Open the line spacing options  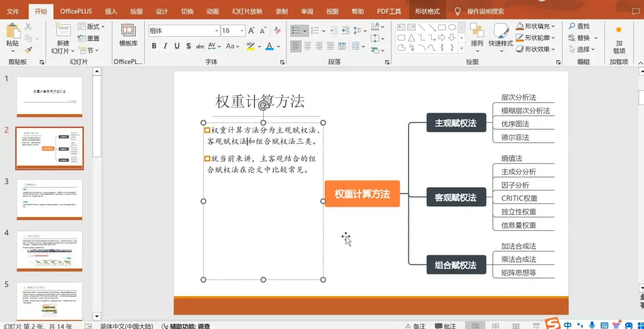(x=360, y=30)
